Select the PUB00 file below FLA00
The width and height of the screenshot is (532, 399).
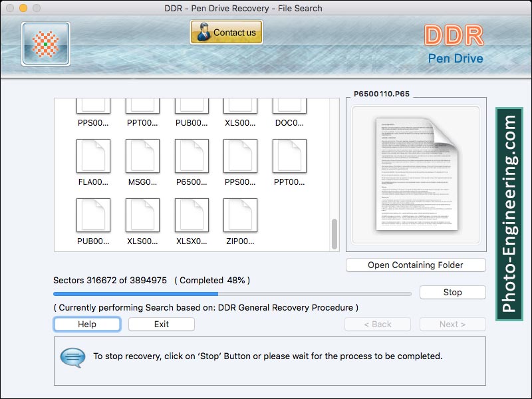[x=93, y=215]
